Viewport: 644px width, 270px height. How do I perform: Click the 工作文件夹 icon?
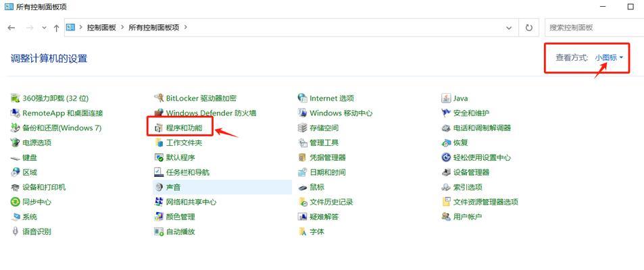tap(159, 143)
